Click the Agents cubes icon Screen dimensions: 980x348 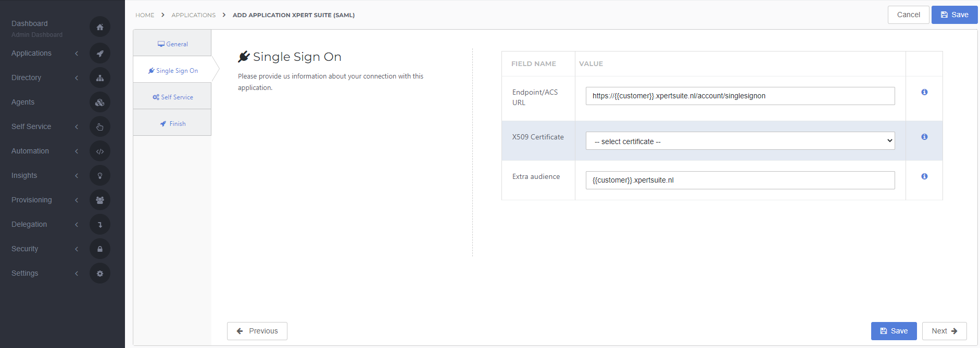point(100,102)
